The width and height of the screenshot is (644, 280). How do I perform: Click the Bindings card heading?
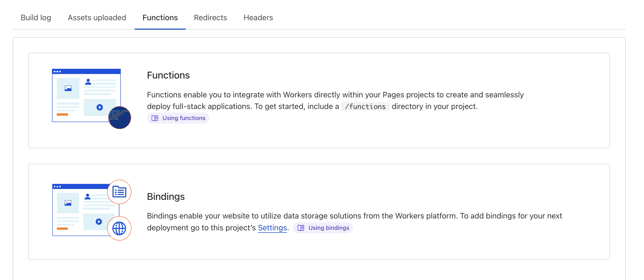pyautogui.click(x=166, y=197)
